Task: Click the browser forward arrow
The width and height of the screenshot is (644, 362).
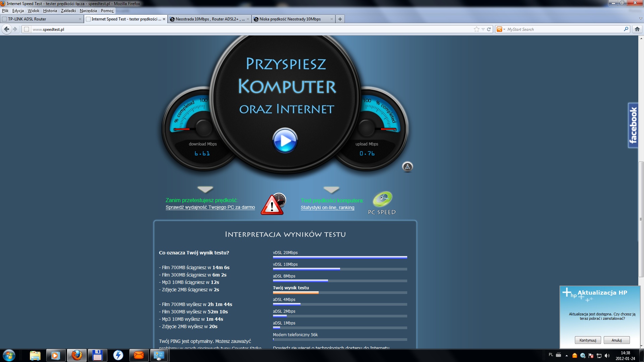Action: coord(15,29)
